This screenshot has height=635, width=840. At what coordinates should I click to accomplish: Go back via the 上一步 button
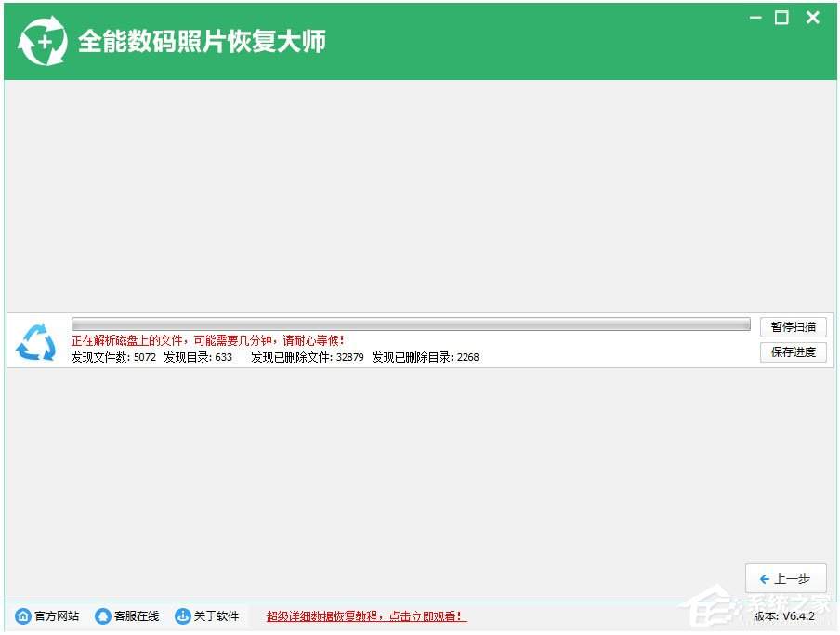(785, 578)
